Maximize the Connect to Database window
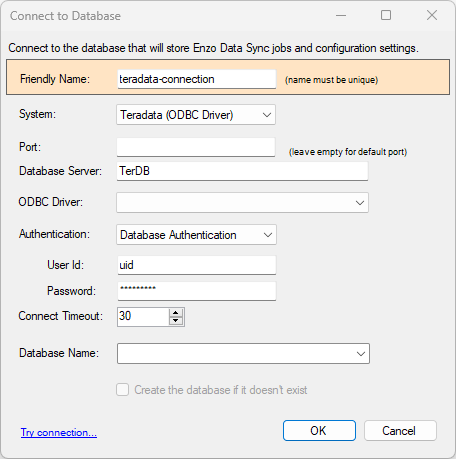Viewport: 456px width, 459px height. 386,15
